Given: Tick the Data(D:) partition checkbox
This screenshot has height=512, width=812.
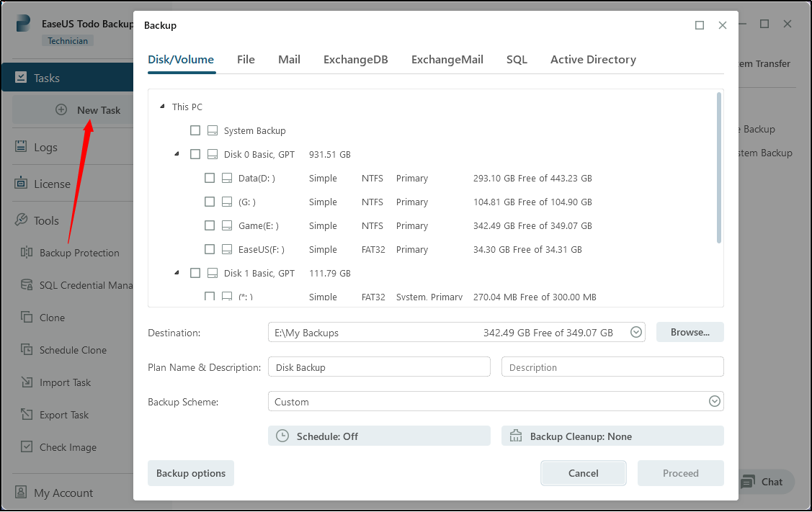Looking at the screenshot, I should 210,178.
